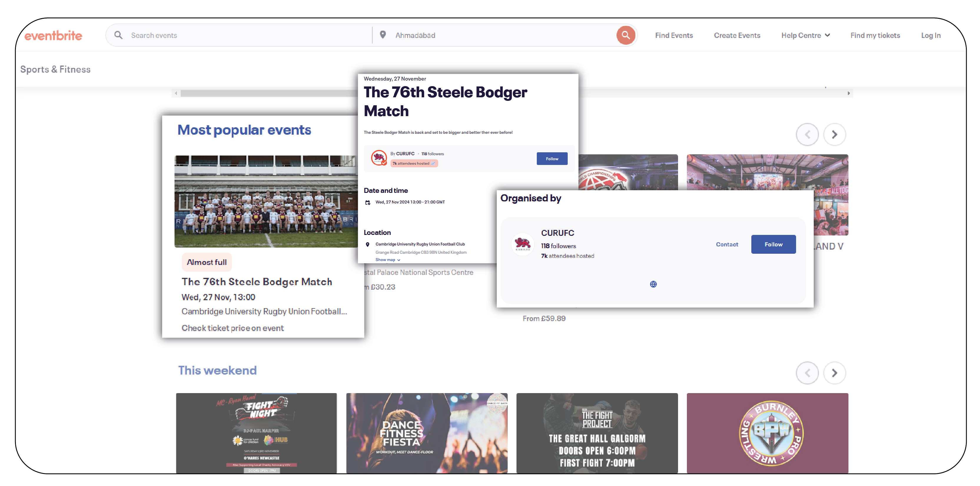This screenshot has width=980, height=486.
Task: Click the Eventbrite logo
Action: (53, 35)
